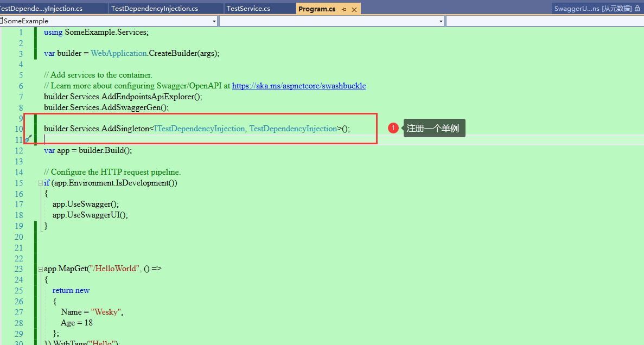Screen dimensions: 644x345
Task: Collapse the if IsDevelopment block on line 15
Action: [x=40, y=183]
